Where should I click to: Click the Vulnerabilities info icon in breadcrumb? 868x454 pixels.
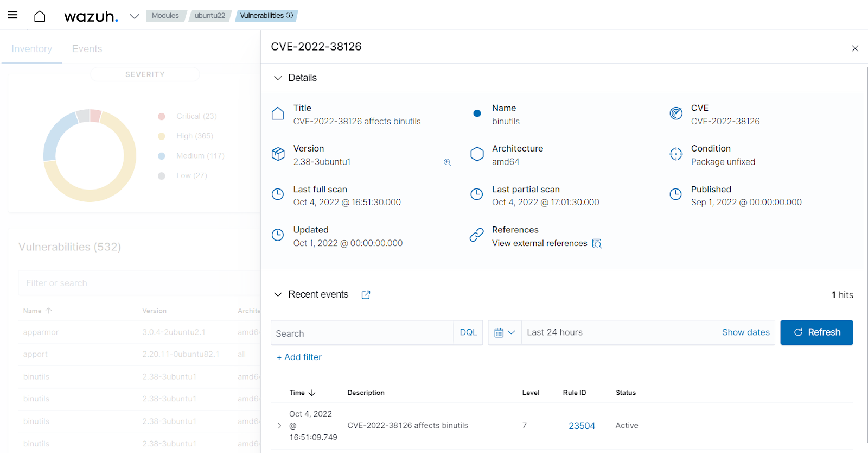[290, 15]
